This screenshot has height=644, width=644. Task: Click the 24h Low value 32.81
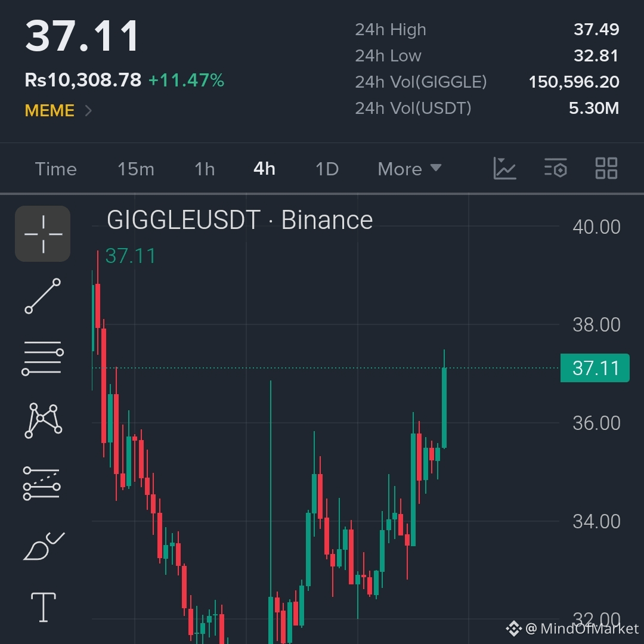point(596,55)
